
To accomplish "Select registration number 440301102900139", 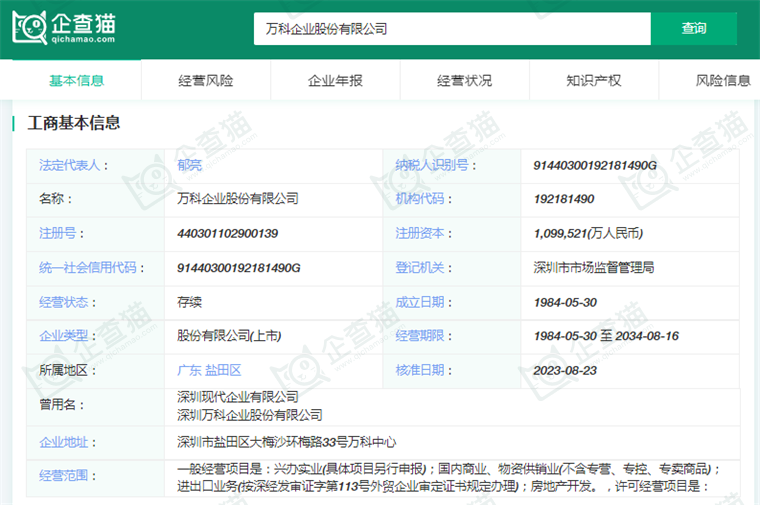I will point(227,233).
